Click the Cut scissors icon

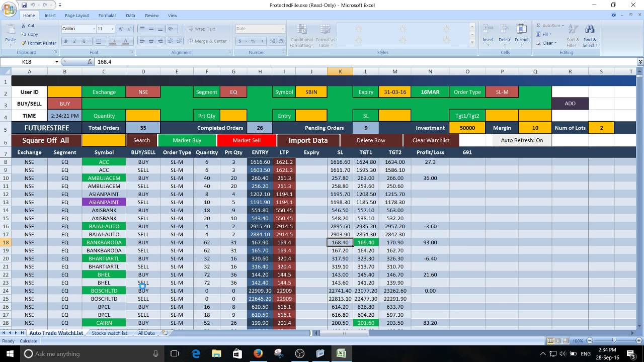[x=24, y=26]
